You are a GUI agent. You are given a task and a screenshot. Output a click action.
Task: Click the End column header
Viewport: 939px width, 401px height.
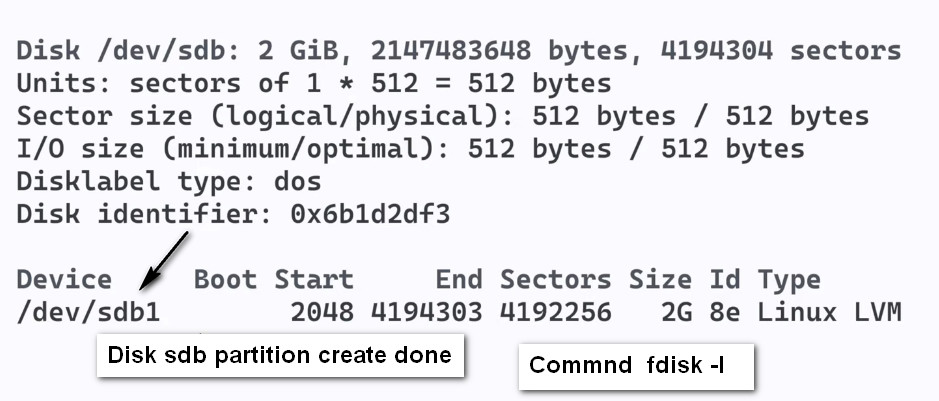(x=459, y=280)
